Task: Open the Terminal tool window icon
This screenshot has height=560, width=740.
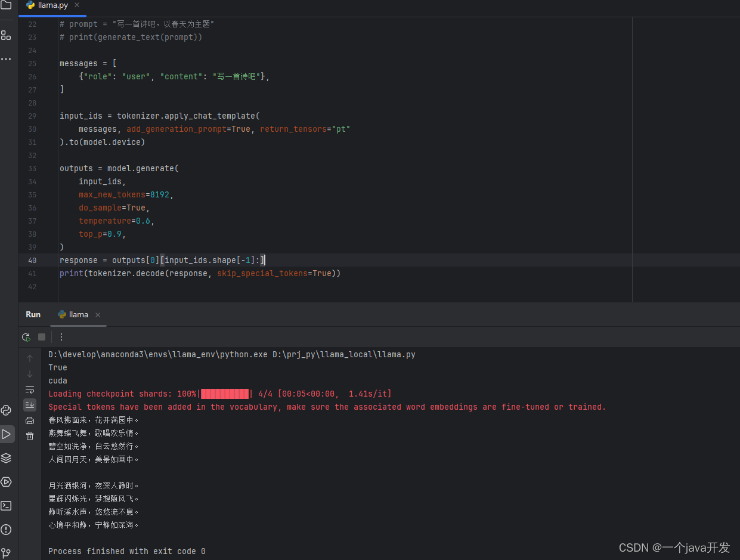Action: click(6, 506)
